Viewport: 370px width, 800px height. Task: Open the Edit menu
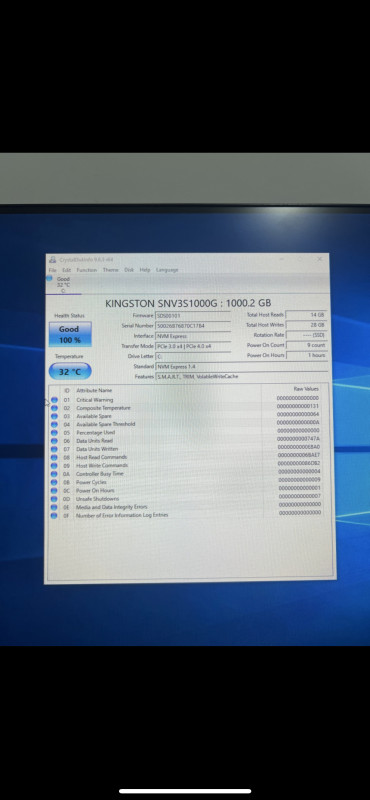pos(66,270)
